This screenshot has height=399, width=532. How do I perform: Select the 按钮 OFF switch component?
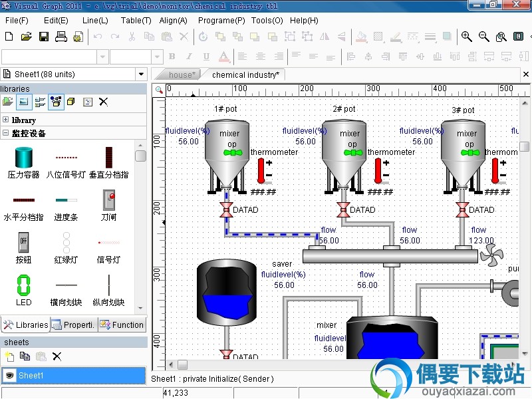(23, 248)
